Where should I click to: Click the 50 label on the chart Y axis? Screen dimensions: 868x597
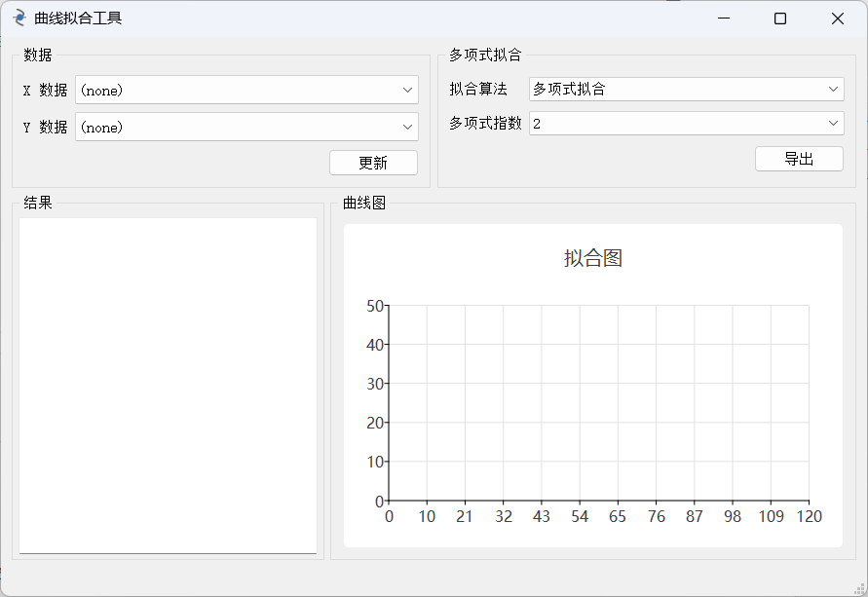point(375,306)
